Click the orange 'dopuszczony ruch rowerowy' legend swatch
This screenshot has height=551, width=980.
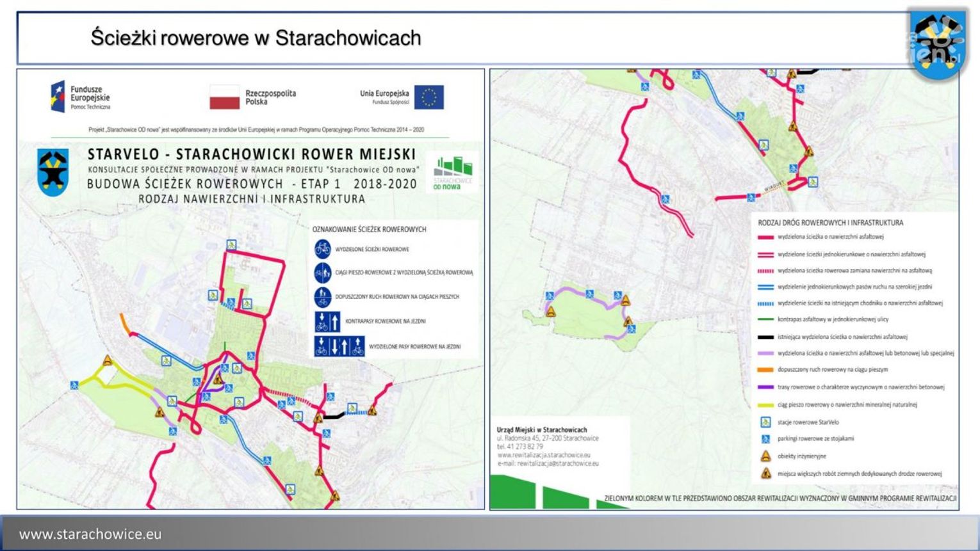[765, 370]
